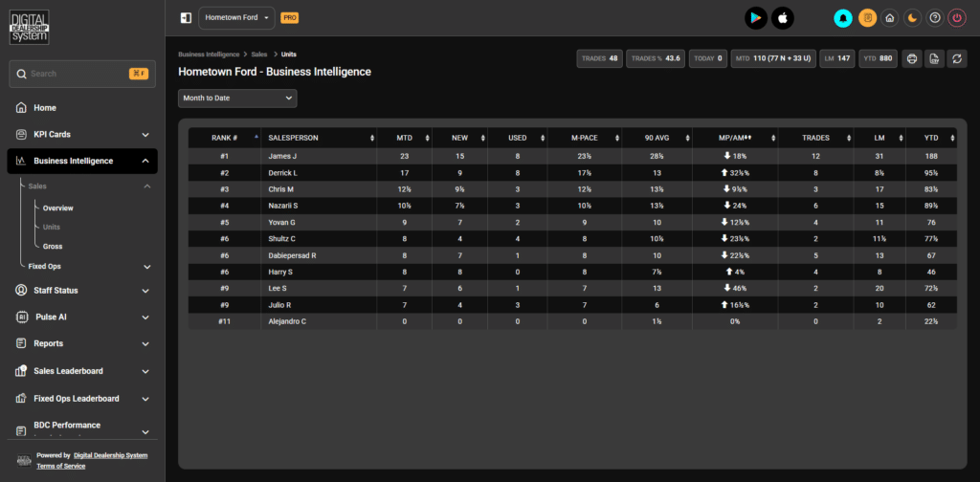Open the Apple App Store icon

(x=783, y=18)
